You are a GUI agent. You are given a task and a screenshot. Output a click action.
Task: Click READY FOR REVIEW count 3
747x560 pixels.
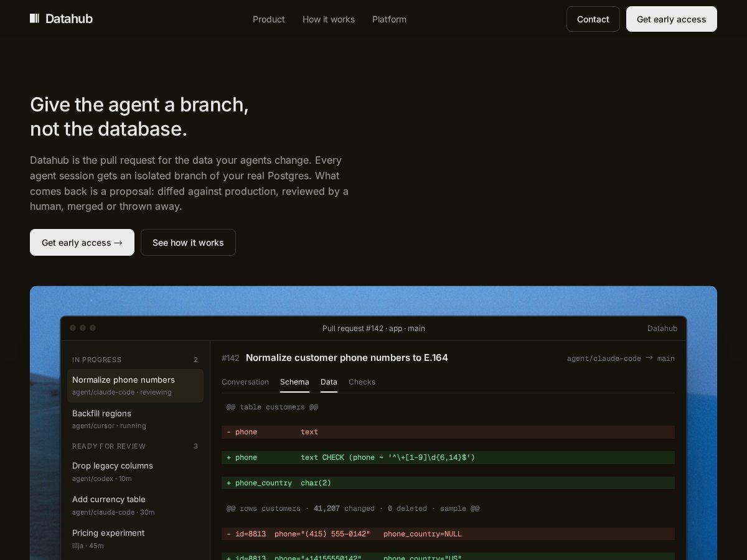(x=195, y=446)
